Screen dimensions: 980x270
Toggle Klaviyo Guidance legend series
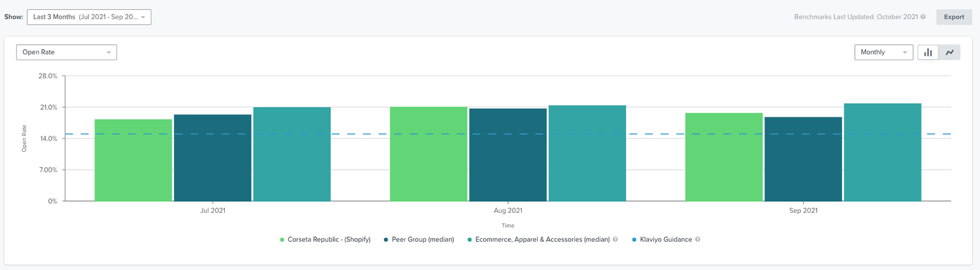pos(665,239)
